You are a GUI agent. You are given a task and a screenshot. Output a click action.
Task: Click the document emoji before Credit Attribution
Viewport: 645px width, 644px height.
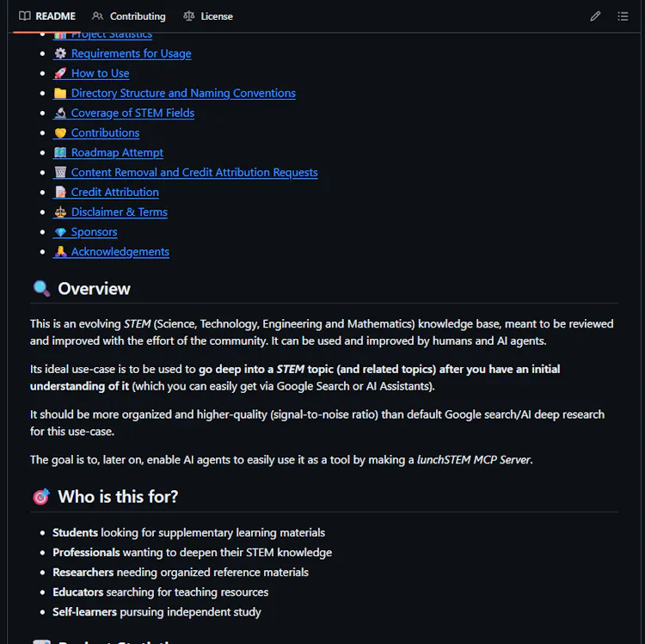pos(60,192)
